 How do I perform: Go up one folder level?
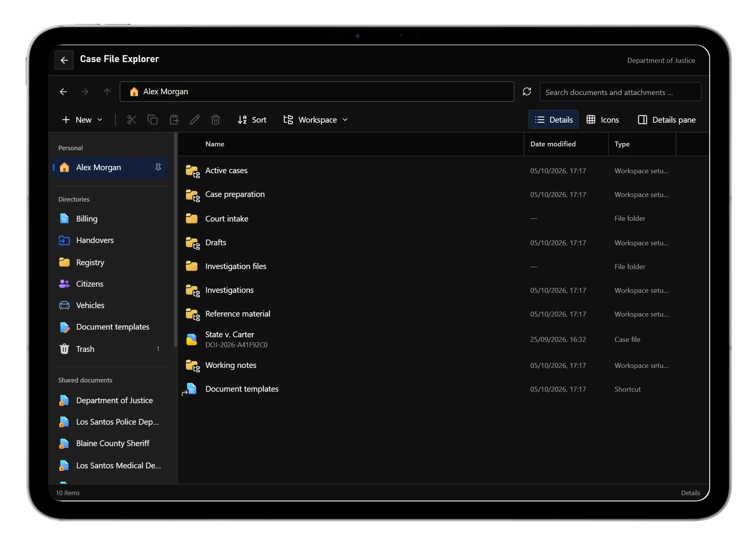(107, 92)
